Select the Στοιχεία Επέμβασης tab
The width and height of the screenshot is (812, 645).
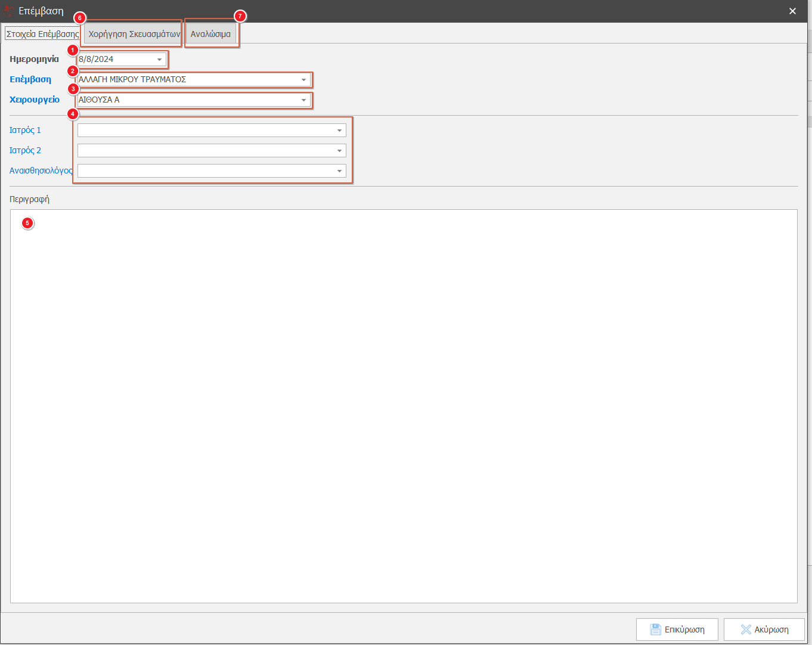coord(42,34)
